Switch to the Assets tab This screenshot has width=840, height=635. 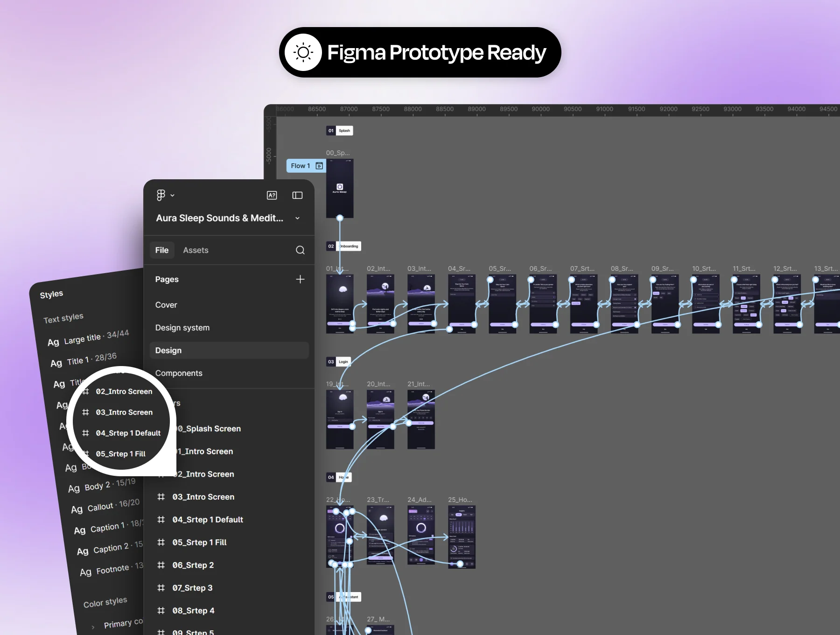[196, 250]
